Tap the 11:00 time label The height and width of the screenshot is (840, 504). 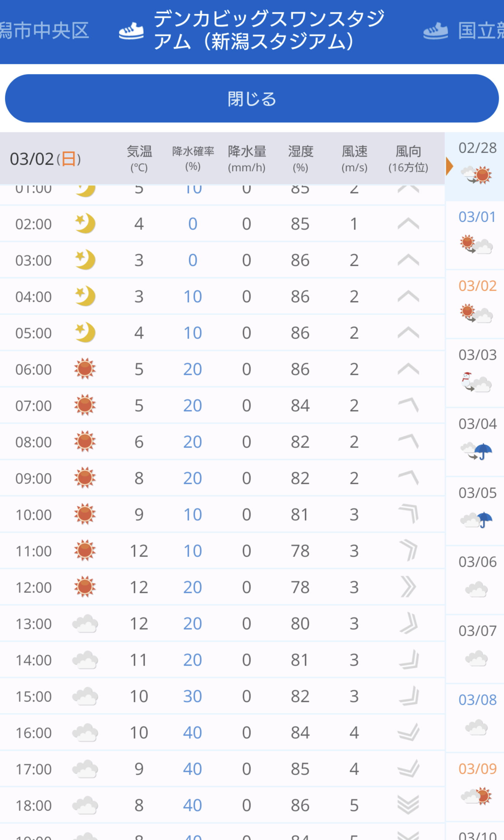pos(33,551)
